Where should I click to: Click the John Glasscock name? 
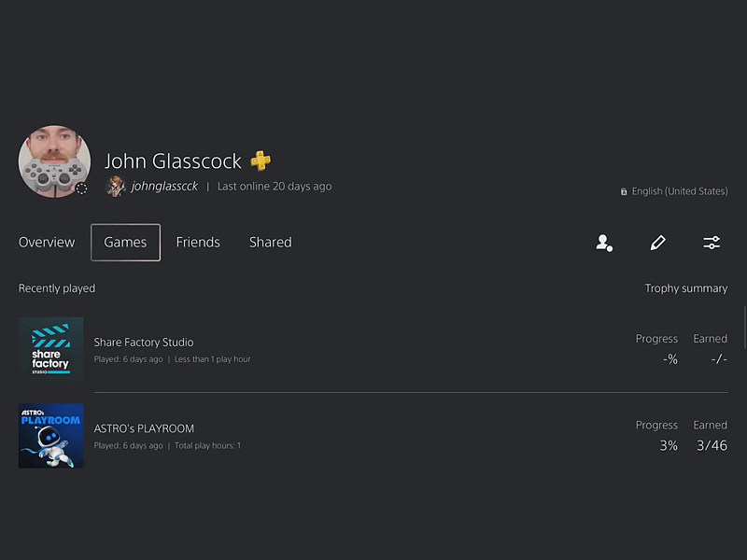(x=173, y=161)
